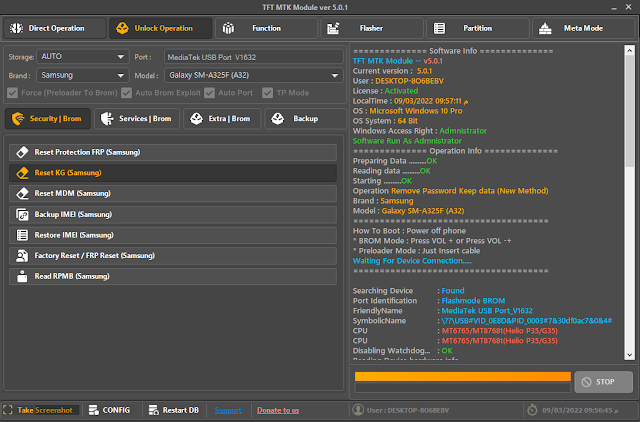Click the Restore IMEI icon
Viewport: 640px width, 422px height.
pyautogui.click(x=22, y=235)
